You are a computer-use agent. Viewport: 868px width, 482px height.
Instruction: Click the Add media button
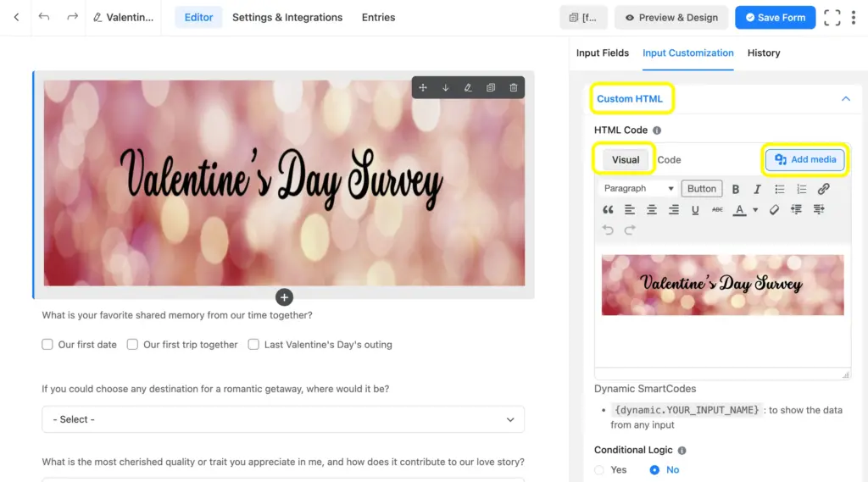[x=805, y=159]
